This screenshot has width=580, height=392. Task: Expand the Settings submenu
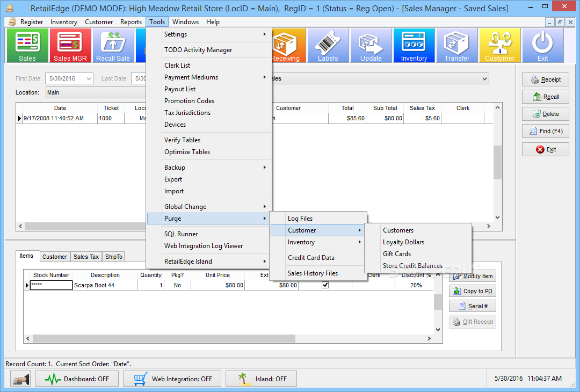click(x=209, y=34)
